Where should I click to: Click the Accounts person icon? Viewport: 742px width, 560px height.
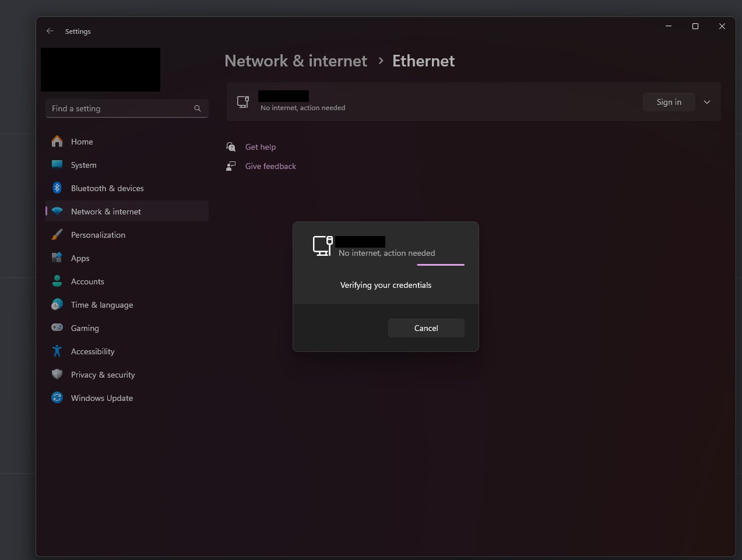tap(57, 281)
